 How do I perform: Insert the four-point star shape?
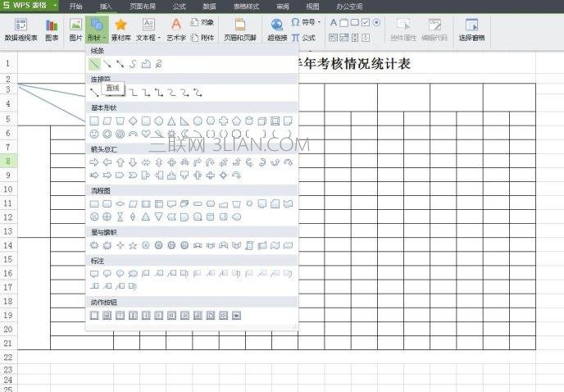pos(121,245)
